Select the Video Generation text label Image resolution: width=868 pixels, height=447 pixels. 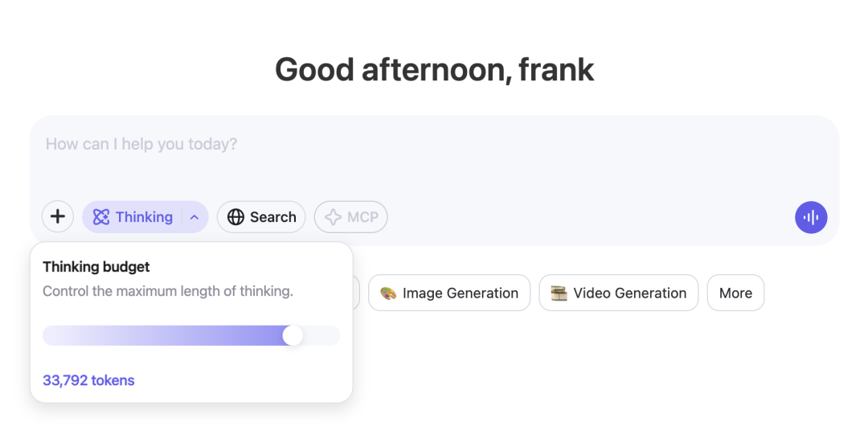point(630,293)
